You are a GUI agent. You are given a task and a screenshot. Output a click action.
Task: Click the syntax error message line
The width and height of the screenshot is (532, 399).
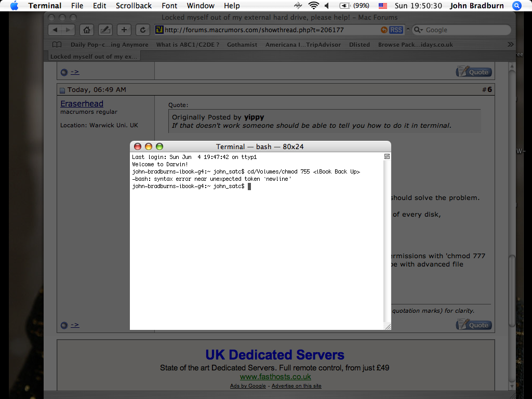click(212, 179)
